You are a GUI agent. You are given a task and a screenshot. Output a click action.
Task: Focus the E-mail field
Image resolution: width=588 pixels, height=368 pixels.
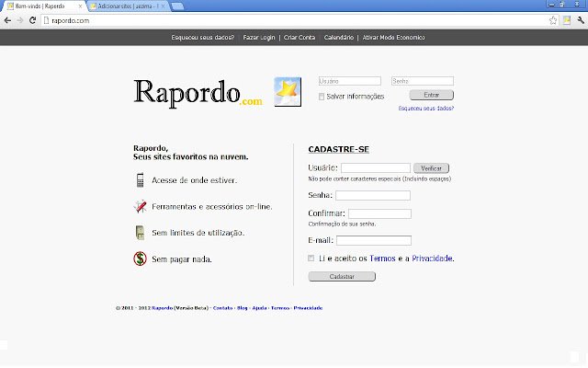374,240
